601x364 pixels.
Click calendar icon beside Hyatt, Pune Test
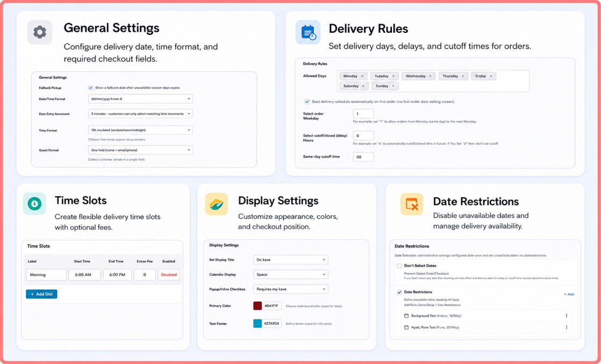[406, 327]
